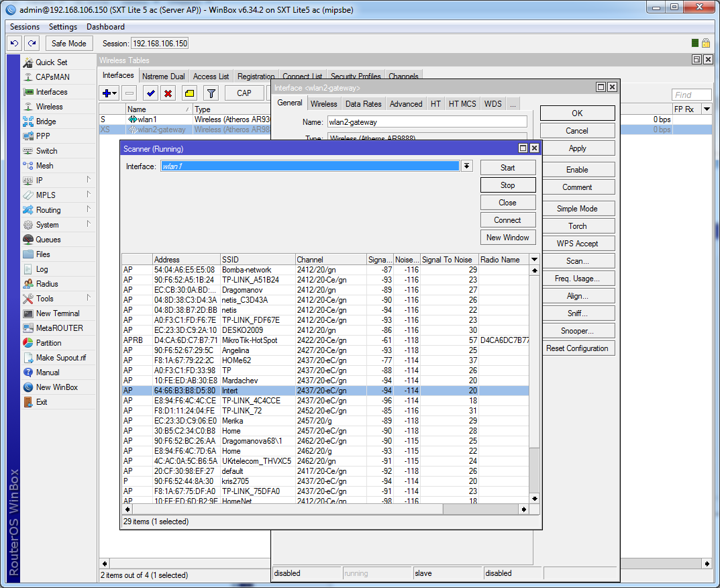This screenshot has width=720, height=588.
Task: Click the red X disable icon
Action: (x=168, y=93)
